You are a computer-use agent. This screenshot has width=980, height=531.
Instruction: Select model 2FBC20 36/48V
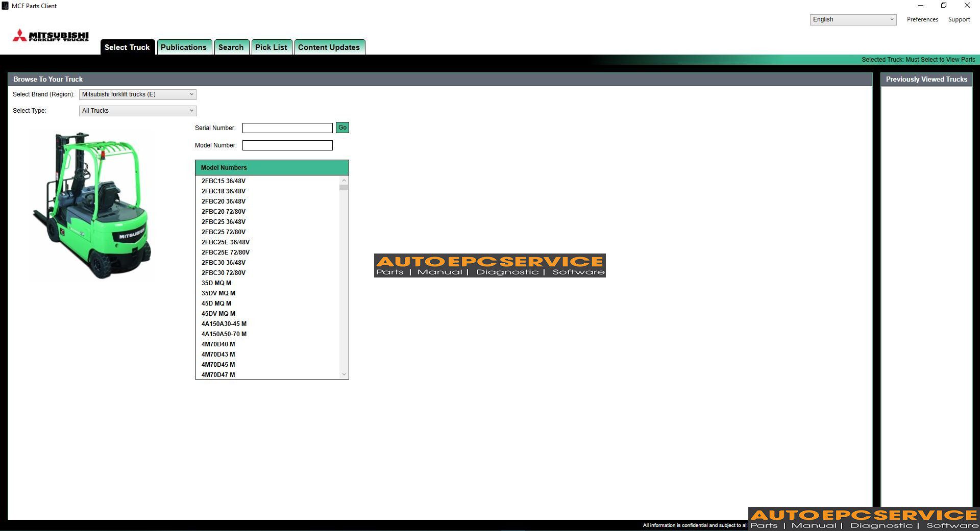coord(267,201)
